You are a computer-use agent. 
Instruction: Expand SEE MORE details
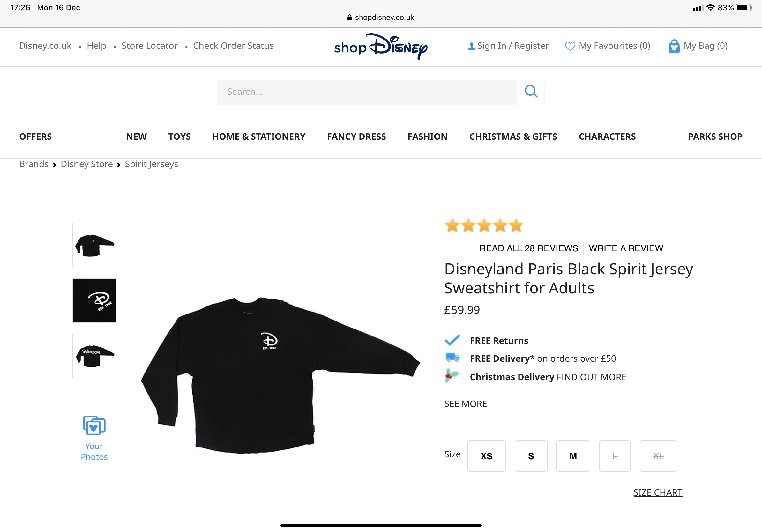point(466,404)
